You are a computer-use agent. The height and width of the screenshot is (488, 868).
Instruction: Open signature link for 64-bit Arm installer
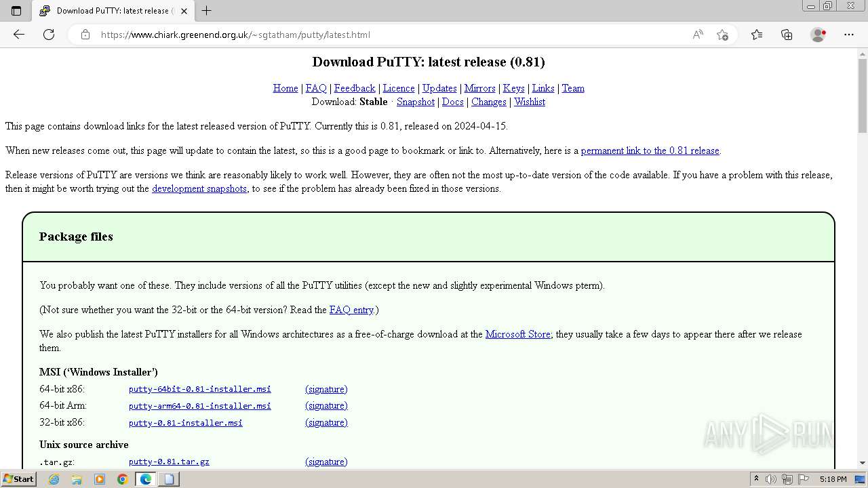click(x=326, y=405)
